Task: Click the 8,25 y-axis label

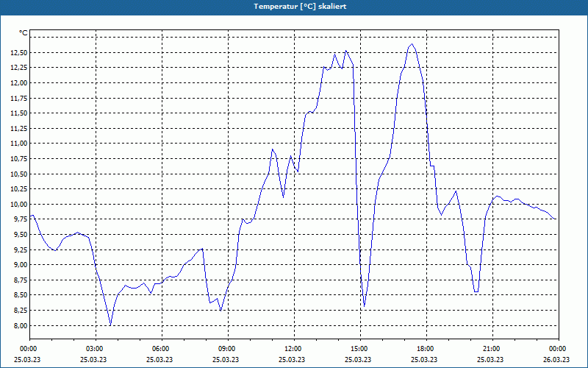Action: coord(21,311)
